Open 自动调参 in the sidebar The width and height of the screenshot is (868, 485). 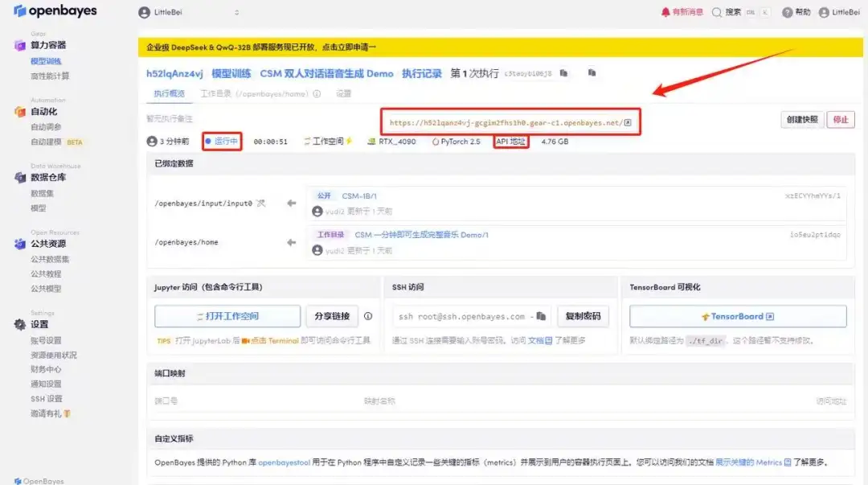(46, 127)
